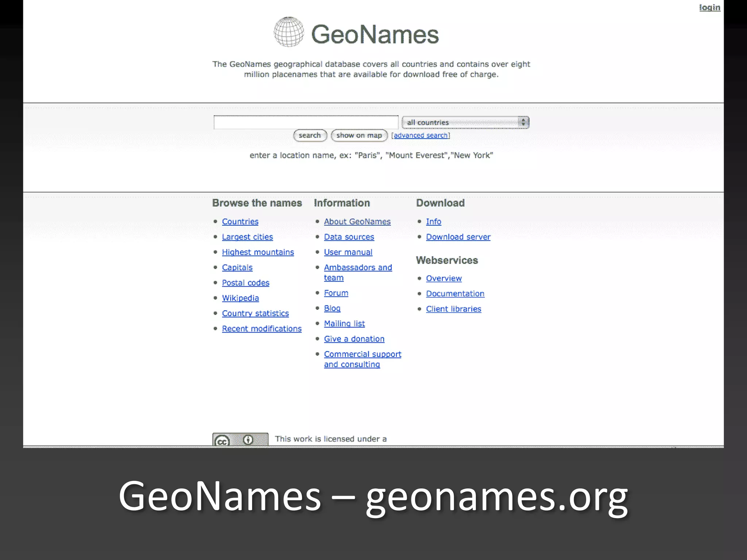Click 'This work is licensed under a' text

pos(331,439)
